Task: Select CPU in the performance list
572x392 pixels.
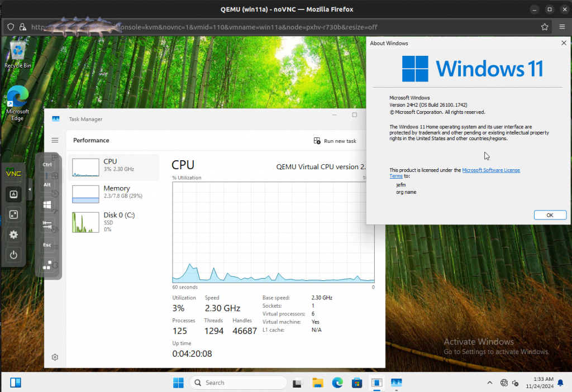Action: pos(113,168)
